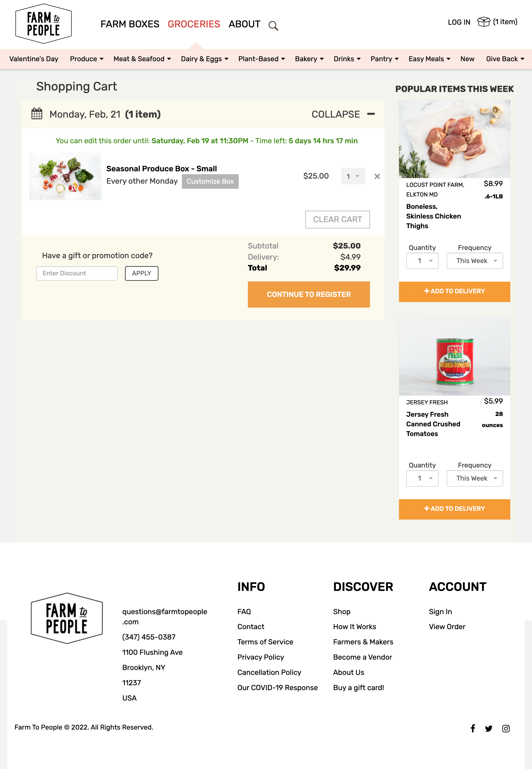Switch to the GROCERIES navigation tab

pyautogui.click(x=194, y=24)
